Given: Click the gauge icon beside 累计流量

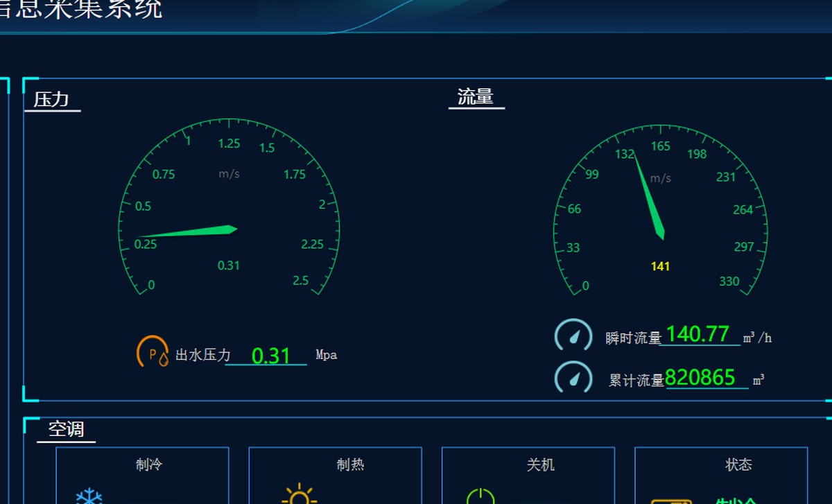Looking at the screenshot, I should click(x=573, y=379).
